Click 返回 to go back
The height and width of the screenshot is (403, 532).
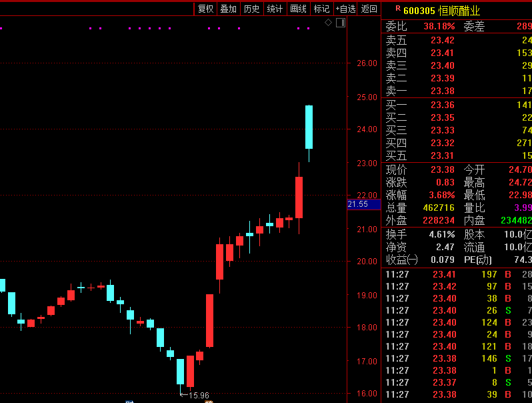click(x=369, y=9)
